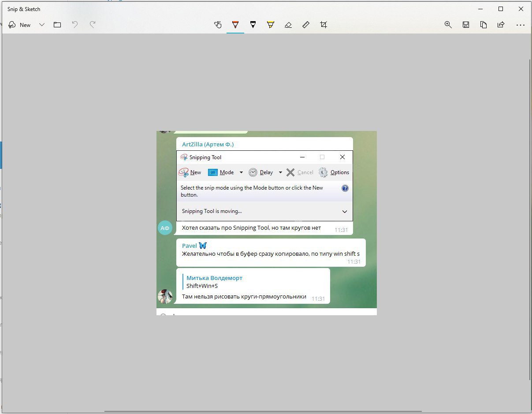Click the blue help icon in Snipping Tool

click(x=345, y=188)
